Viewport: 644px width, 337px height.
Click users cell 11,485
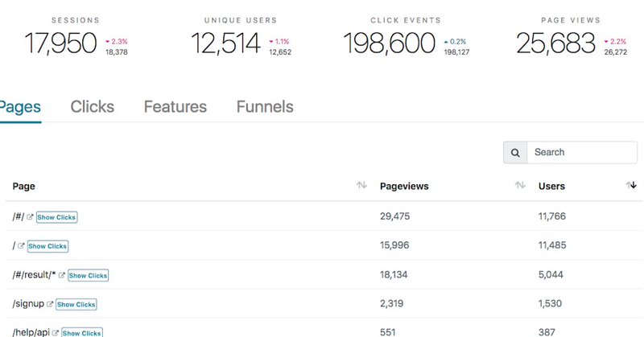(x=552, y=245)
